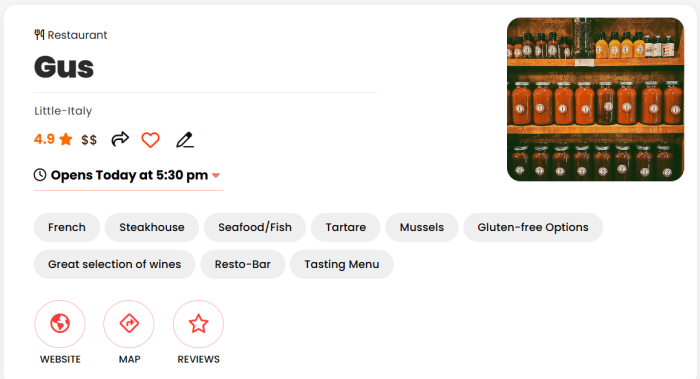Image resolution: width=700 pixels, height=379 pixels.
Task: Click the Great selection of wines tag
Action: (114, 264)
